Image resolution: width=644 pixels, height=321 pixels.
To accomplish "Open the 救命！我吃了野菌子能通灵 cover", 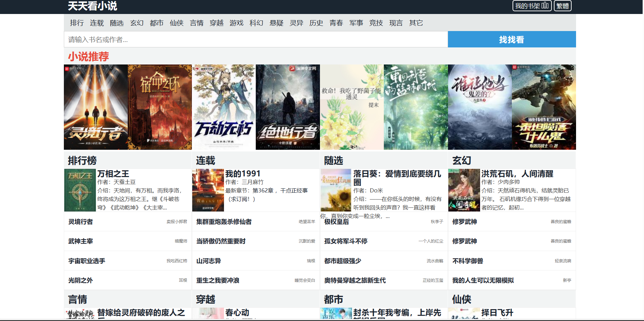I will pyautogui.click(x=352, y=107).
